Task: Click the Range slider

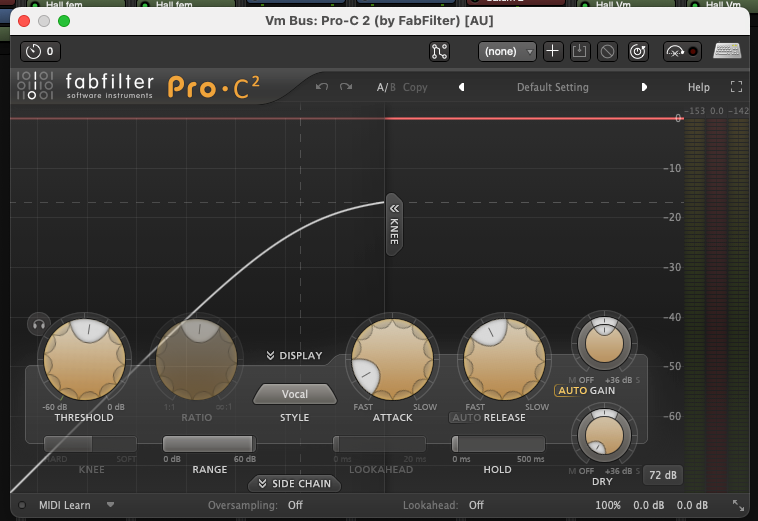Action: point(209,444)
